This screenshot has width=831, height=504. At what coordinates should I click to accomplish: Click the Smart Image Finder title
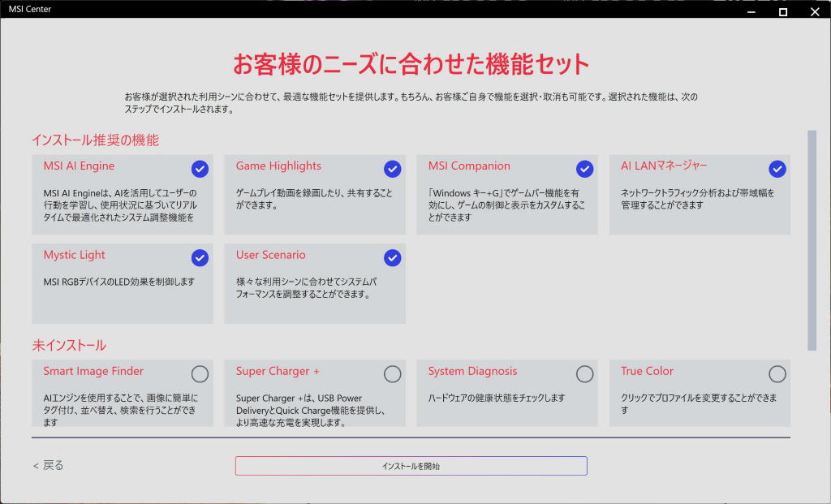point(93,371)
